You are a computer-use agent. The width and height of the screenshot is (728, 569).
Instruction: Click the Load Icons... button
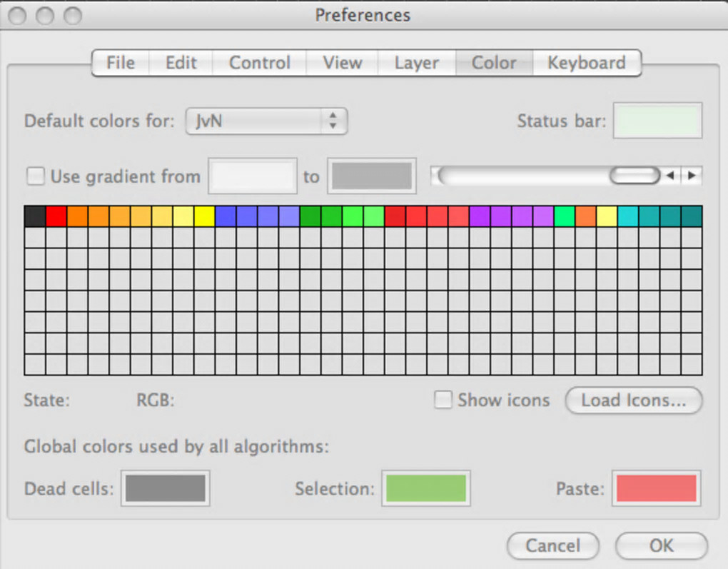tap(633, 401)
